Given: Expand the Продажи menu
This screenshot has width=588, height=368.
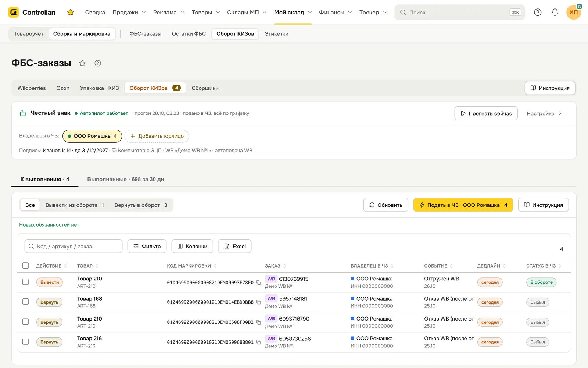Looking at the screenshot, I should (x=129, y=12).
